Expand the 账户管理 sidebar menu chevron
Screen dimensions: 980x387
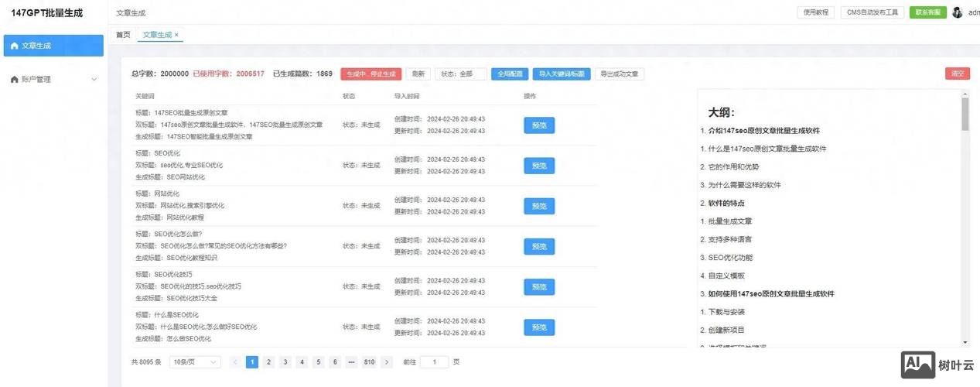coord(94,79)
